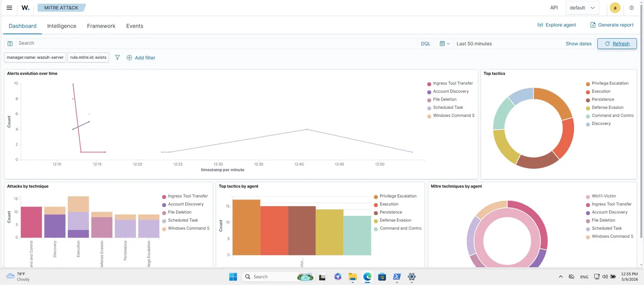Switch to the Intelligence tab

pos(62,26)
